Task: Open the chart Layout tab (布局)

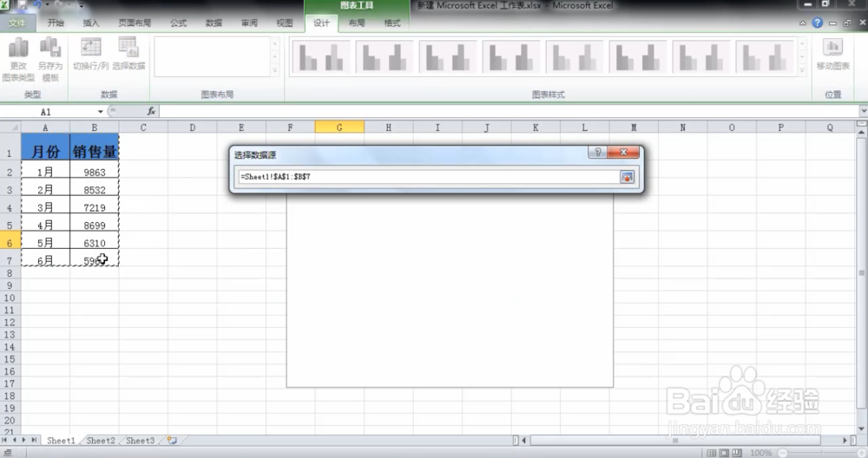Action: 357,23
